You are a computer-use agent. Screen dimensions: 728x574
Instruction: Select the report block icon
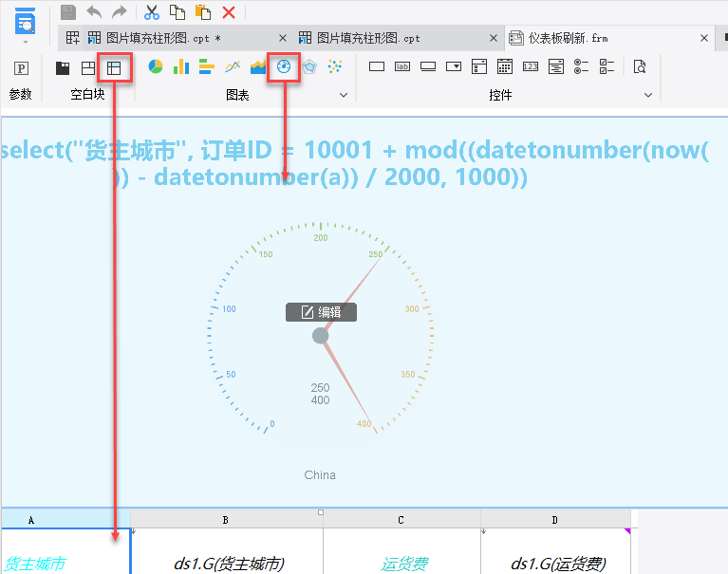coord(114,68)
